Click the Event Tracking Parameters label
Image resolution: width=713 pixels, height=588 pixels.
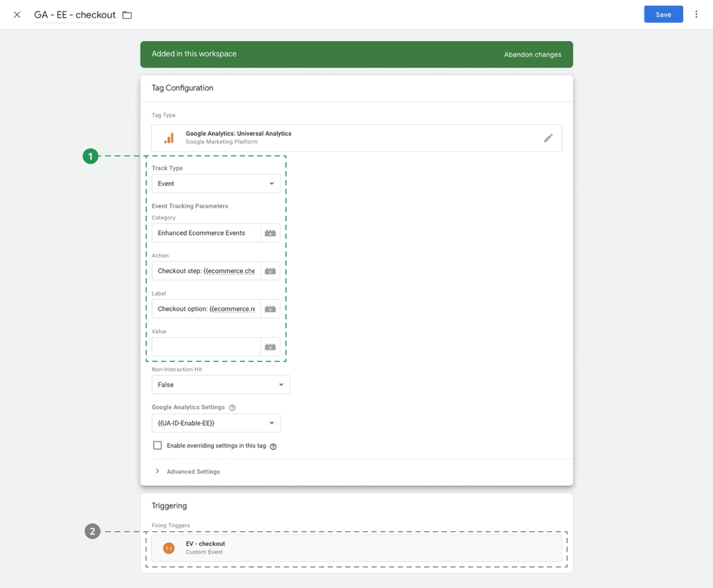190,206
